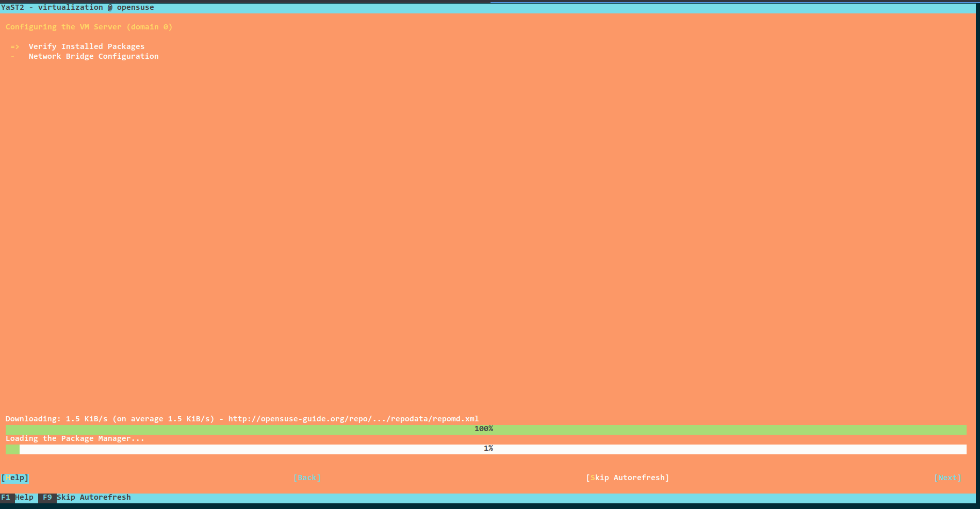Click the Skip Autorefresh button
Viewport: 980px width, 509px height.
click(x=627, y=478)
